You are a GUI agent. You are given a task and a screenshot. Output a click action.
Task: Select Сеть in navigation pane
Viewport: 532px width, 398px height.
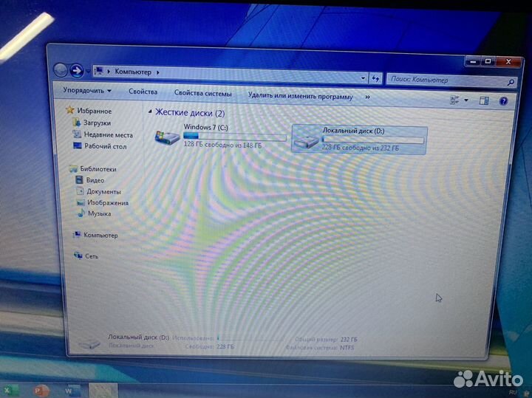point(92,256)
